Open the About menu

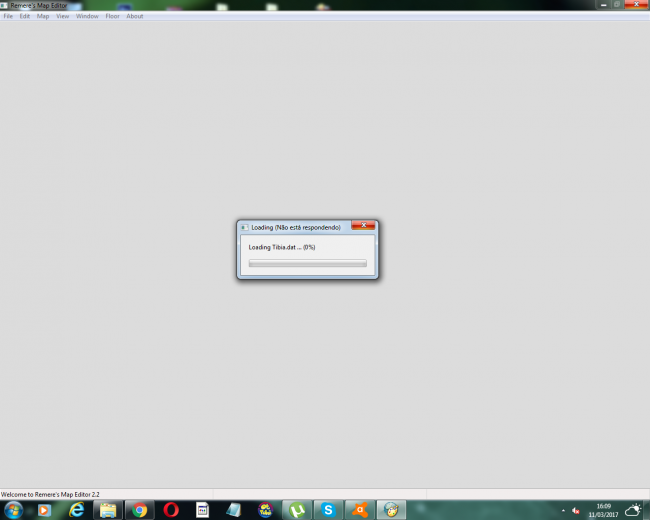point(135,16)
